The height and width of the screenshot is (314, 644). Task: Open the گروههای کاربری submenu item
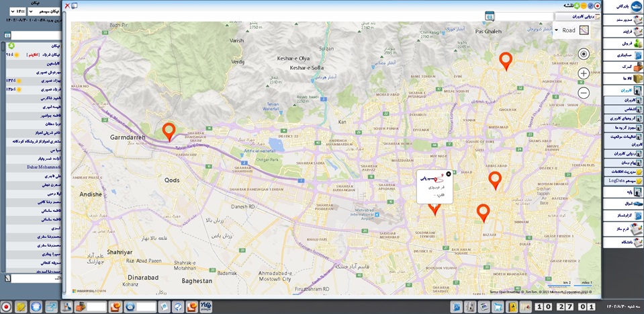tap(623, 118)
